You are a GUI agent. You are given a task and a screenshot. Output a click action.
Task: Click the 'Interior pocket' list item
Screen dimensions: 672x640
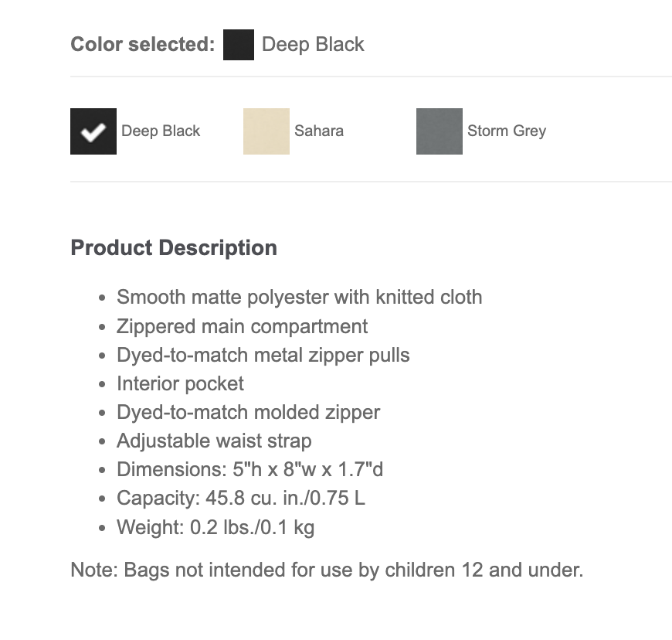180,383
